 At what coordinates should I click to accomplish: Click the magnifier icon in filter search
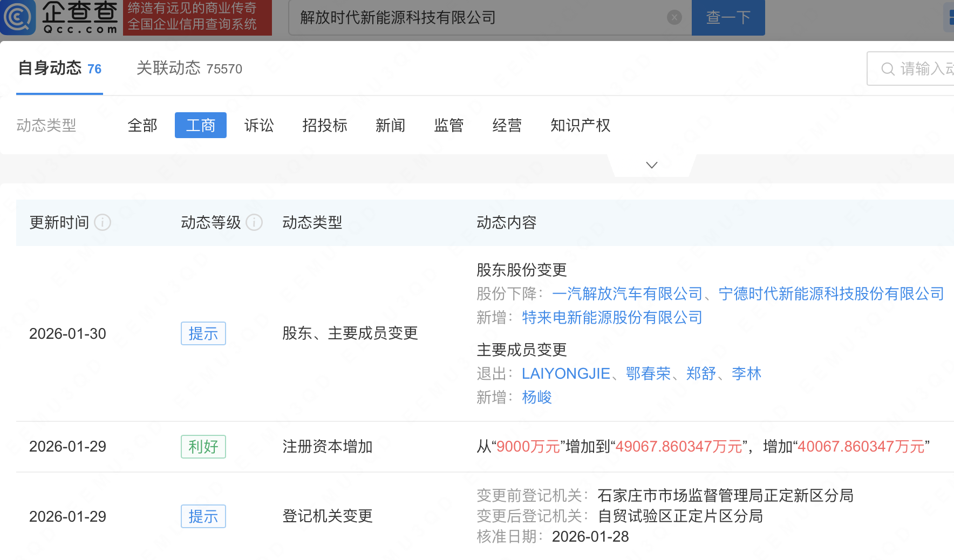[887, 69]
